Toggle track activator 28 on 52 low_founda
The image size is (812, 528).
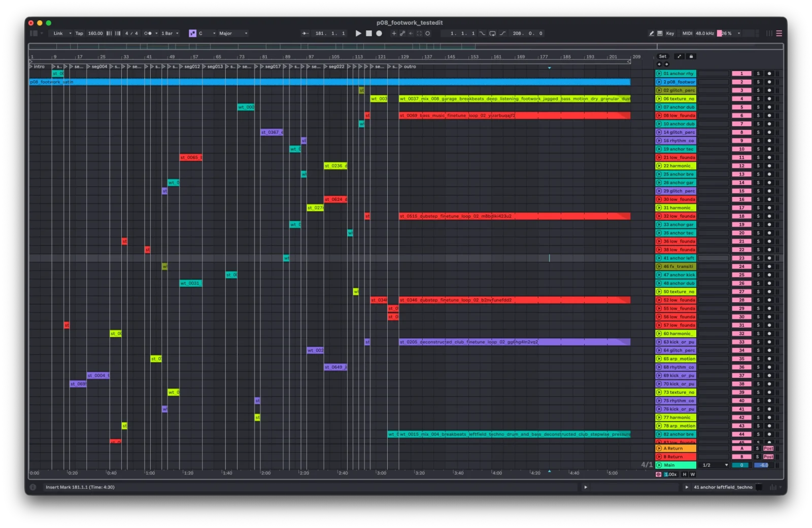click(741, 300)
